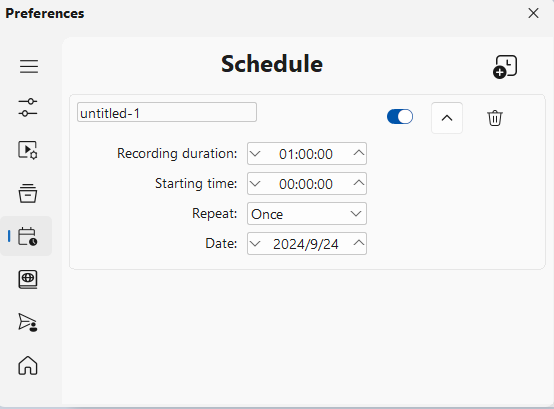Select the Schedule calendar sidebar icon
Screen dimensions: 554x409
(28, 236)
